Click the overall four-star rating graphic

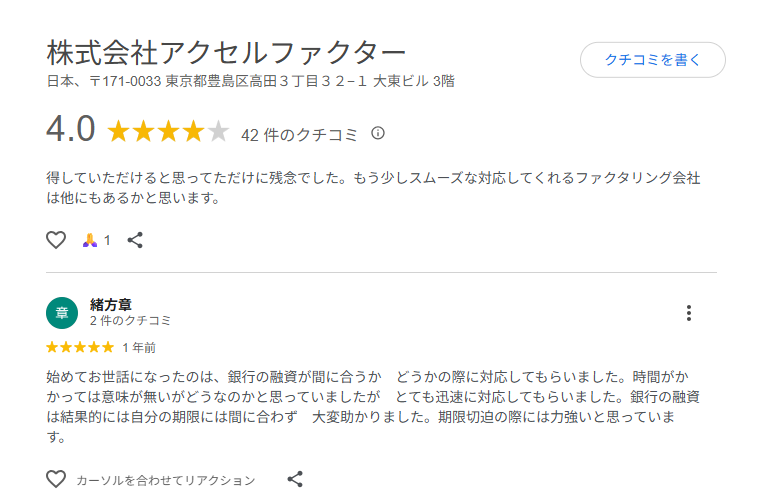(x=168, y=132)
